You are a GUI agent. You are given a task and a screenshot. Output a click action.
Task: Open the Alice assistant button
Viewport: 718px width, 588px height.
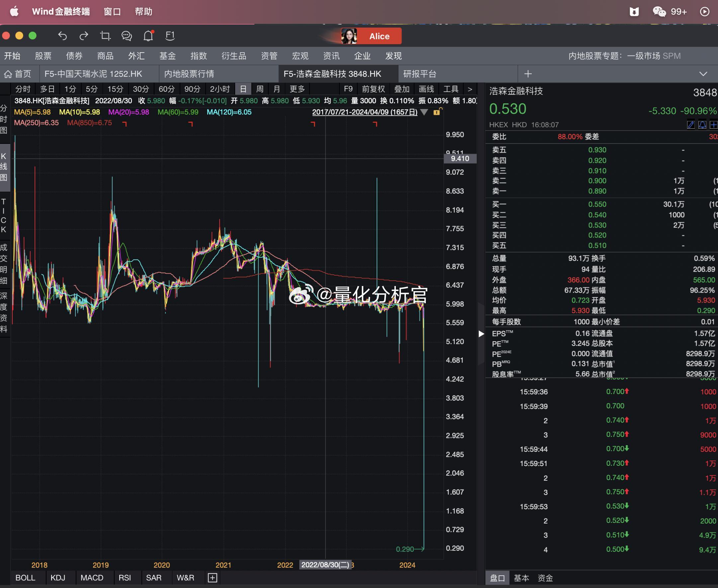click(x=371, y=36)
